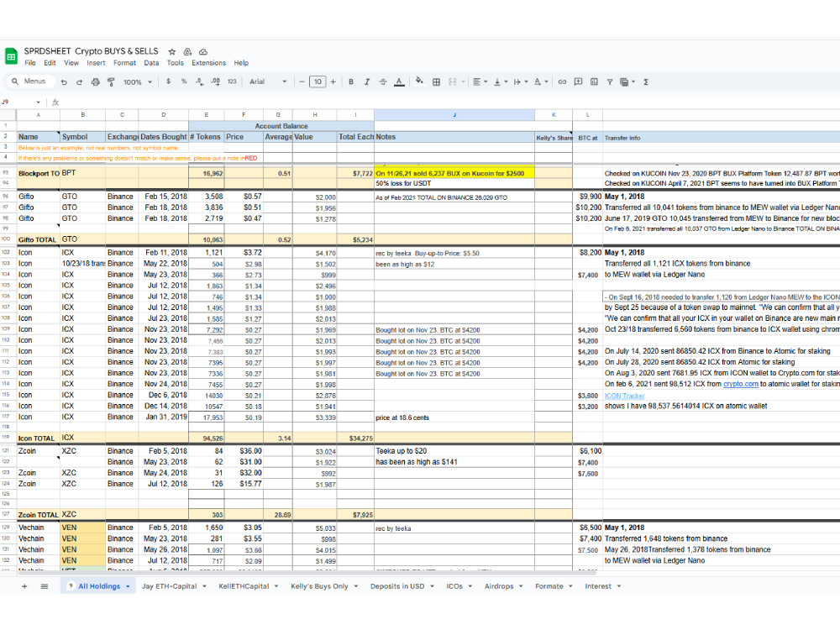The height and width of the screenshot is (630, 840).
Task: Open the crypto.com link
Action: tap(740, 384)
